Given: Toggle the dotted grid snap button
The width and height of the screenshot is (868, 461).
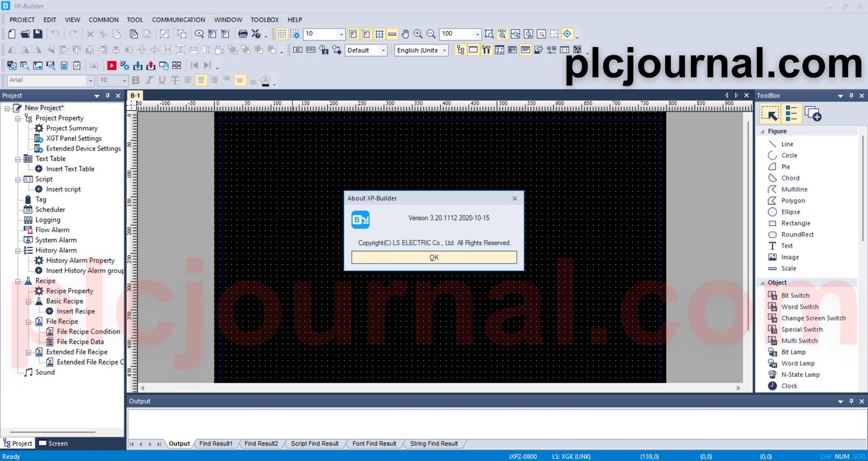Looking at the screenshot, I should [282, 34].
